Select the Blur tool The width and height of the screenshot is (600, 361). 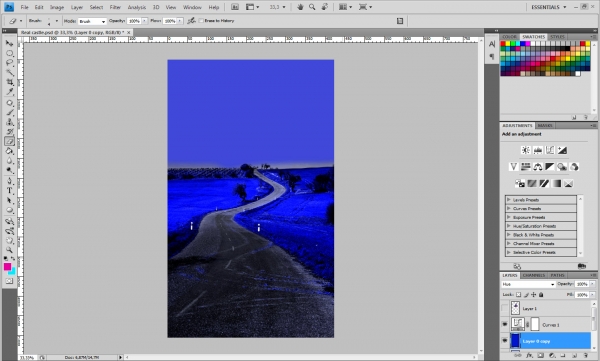click(9, 160)
